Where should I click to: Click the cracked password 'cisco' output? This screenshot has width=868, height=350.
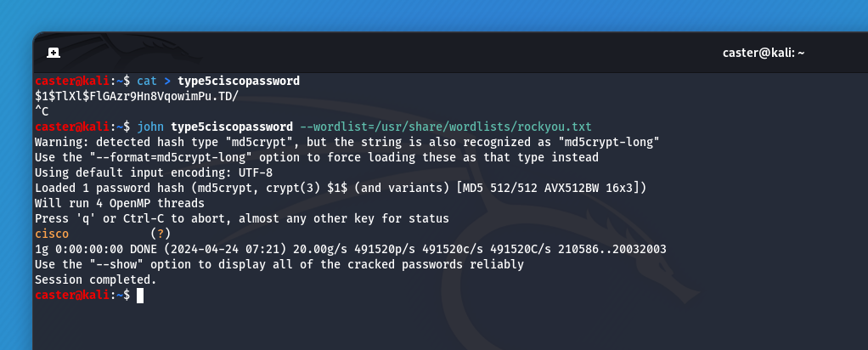click(52, 234)
